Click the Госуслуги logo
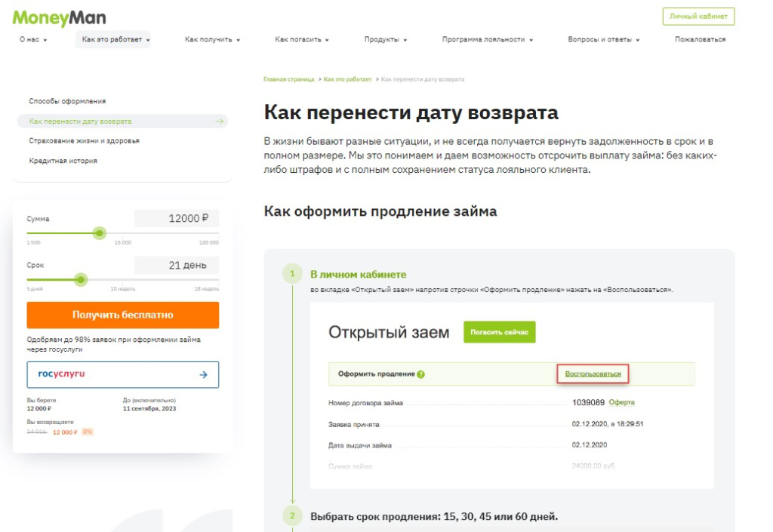The image size is (773, 532). 62,374
